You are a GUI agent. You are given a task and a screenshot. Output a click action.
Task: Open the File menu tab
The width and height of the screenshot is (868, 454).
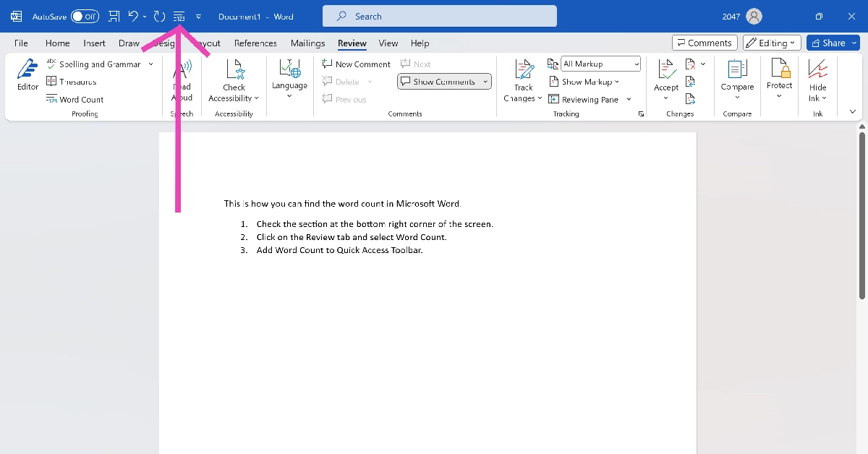(21, 43)
